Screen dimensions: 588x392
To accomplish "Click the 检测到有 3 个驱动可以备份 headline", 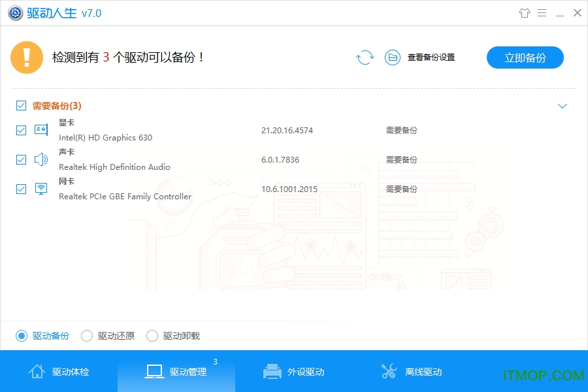I will (x=127, y=57).
